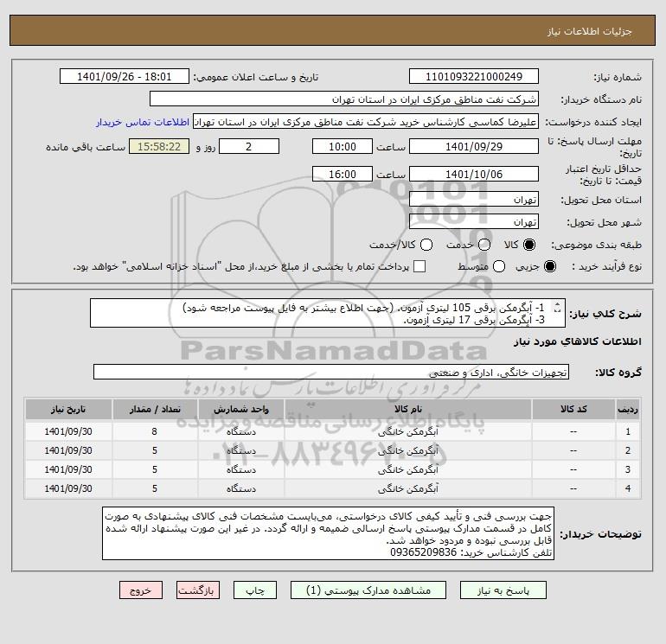Click the announcement date field 1401/09/26 - 18:01
Image resolution: width=666 pixels, height=644 pixels.
tap(124, 77)
